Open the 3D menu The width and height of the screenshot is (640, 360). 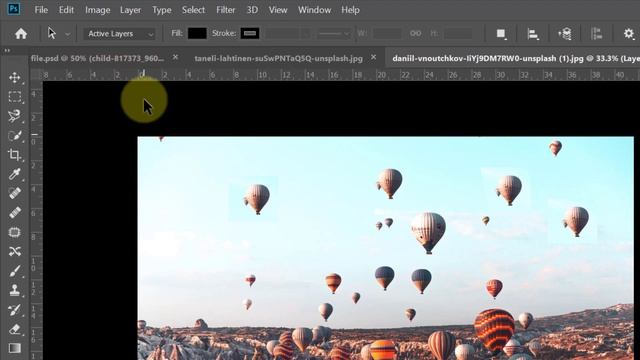coord(252,10)
